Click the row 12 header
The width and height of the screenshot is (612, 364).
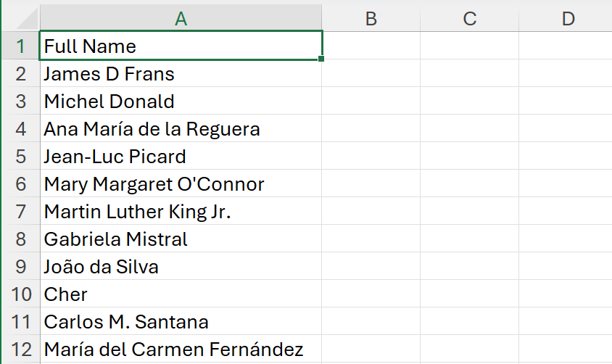[21, 349]
